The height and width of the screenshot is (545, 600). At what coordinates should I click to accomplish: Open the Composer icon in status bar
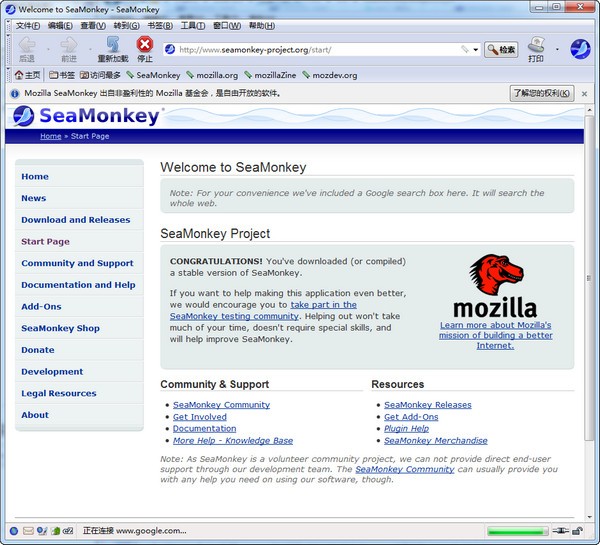click(x=42, y=531)
